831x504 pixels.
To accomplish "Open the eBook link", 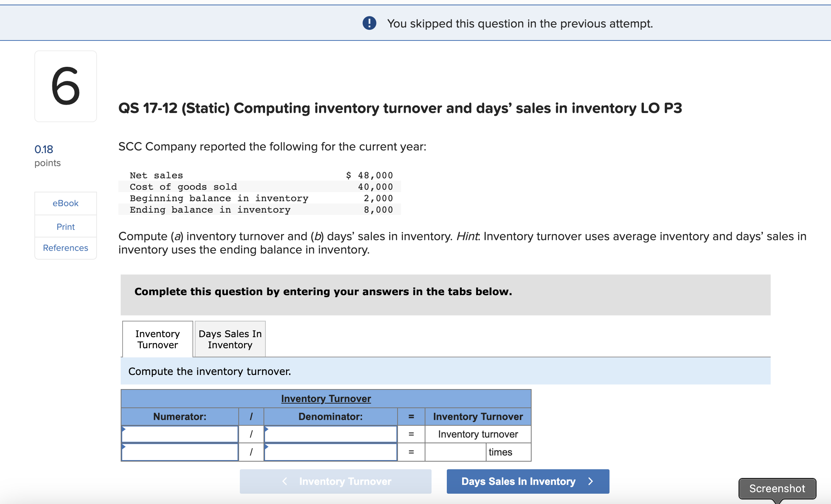I will point(65,203).
